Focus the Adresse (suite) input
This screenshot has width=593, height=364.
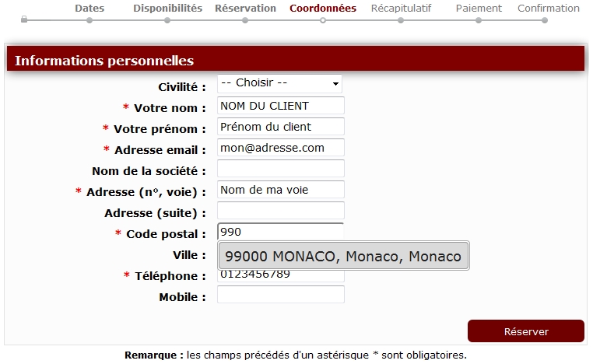coord(280,211)
